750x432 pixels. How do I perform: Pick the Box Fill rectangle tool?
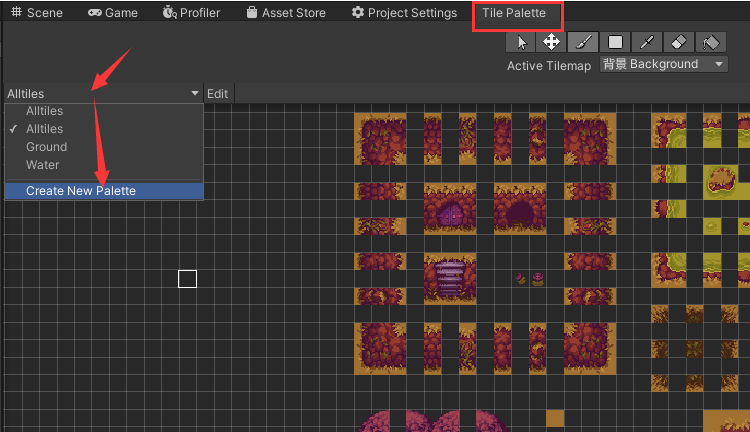615,43
